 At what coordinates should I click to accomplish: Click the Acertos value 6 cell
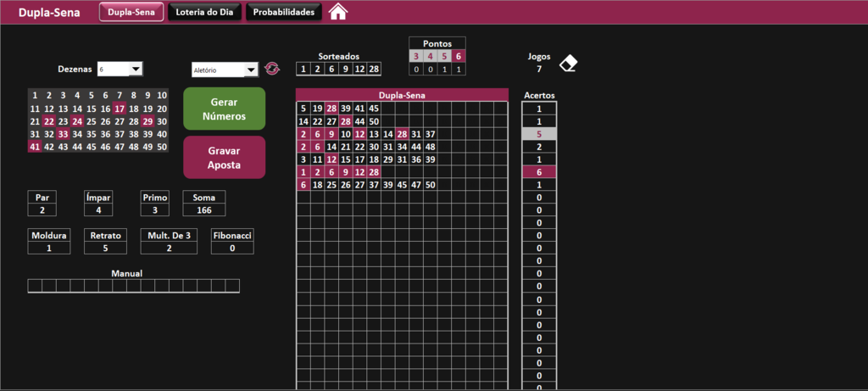pyautogui.click(x=539, y=172)
